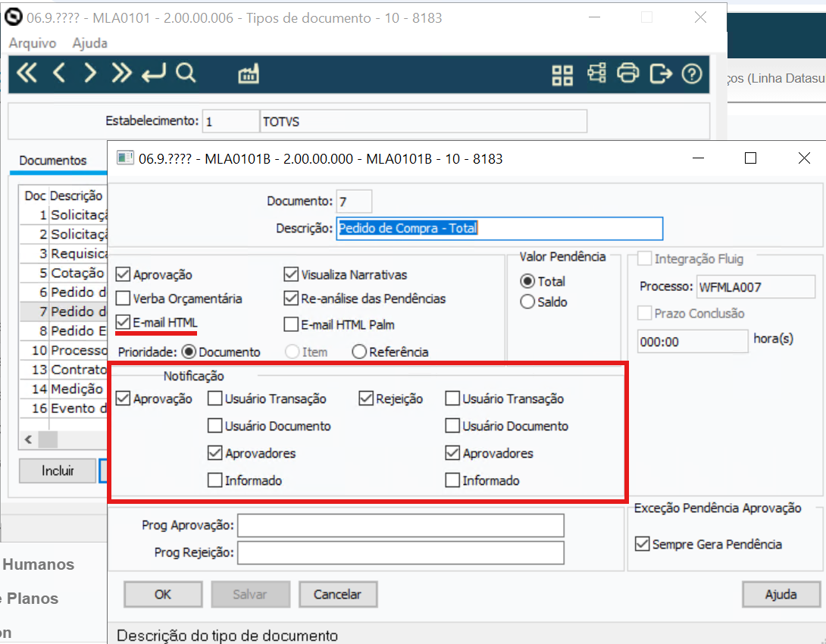Click the Incluir button
Screen dimensions: 826x644
(58, 470)
